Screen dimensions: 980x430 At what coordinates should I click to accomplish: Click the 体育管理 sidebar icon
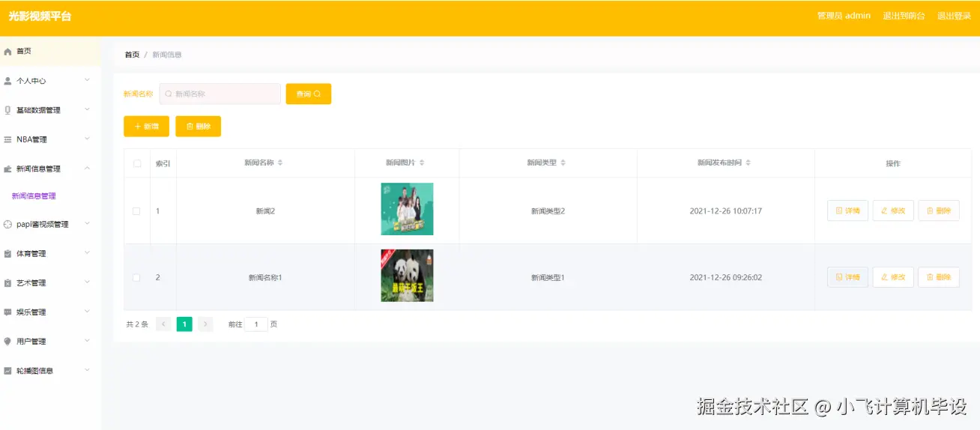(x=7, y=254)
